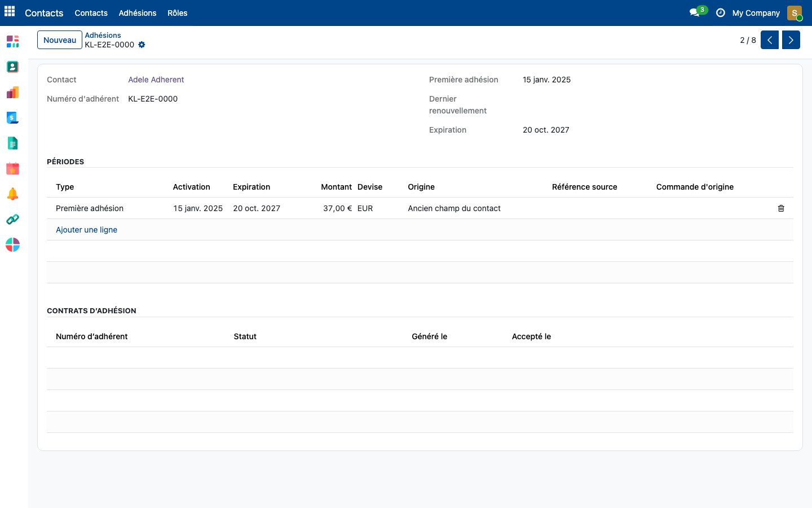812x508 pixels.
Task: Create a new record with Nouveau
Action: (x=60, y=40)
